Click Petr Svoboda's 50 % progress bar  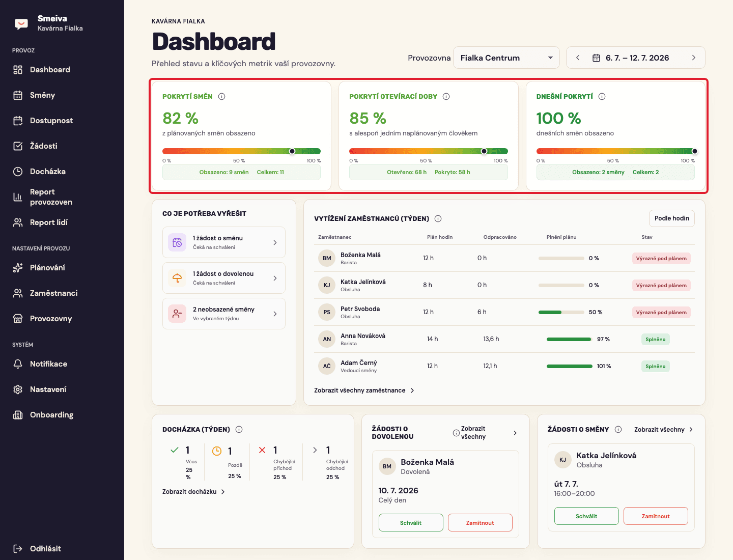(561, 312)
